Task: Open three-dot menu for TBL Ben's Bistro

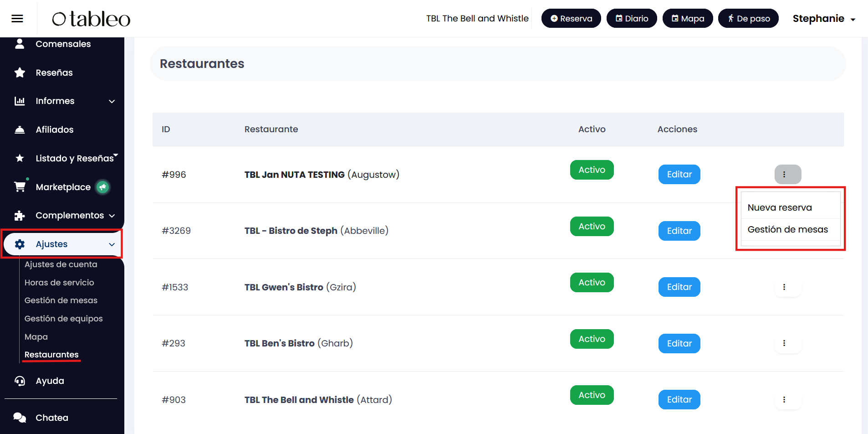Action: 784,343
